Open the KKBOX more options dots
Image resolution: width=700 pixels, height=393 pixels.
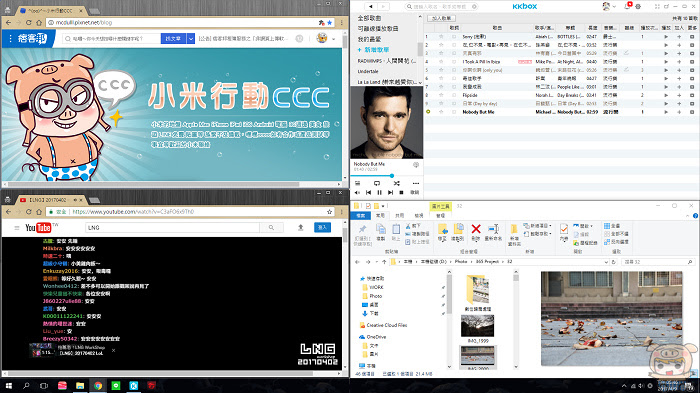point(416,183)
